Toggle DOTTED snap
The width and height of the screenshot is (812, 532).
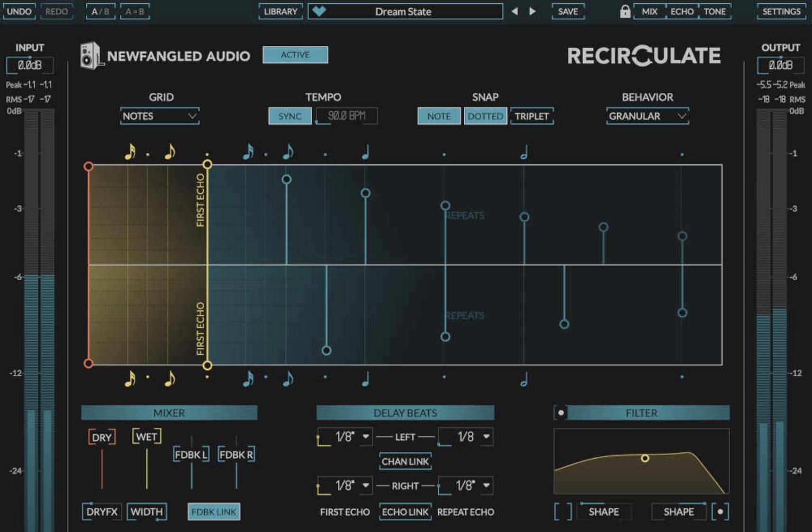(x=485, y=116)
